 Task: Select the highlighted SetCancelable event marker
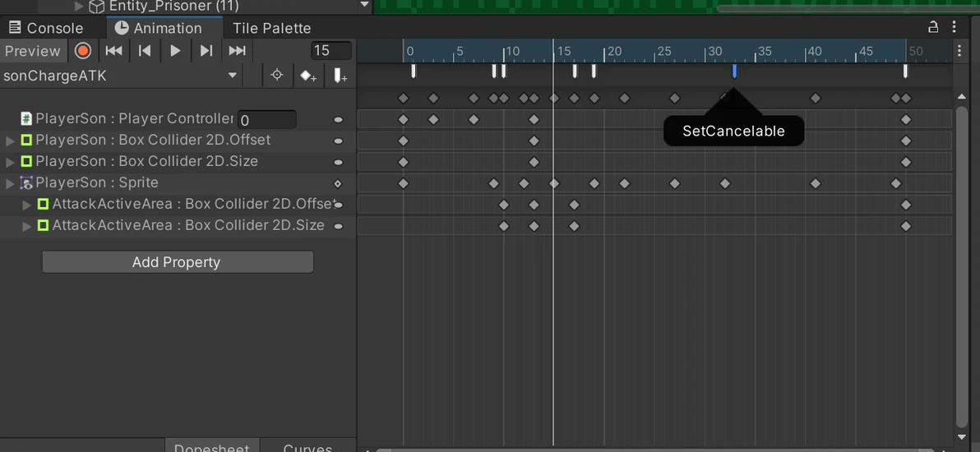point(734,71)
